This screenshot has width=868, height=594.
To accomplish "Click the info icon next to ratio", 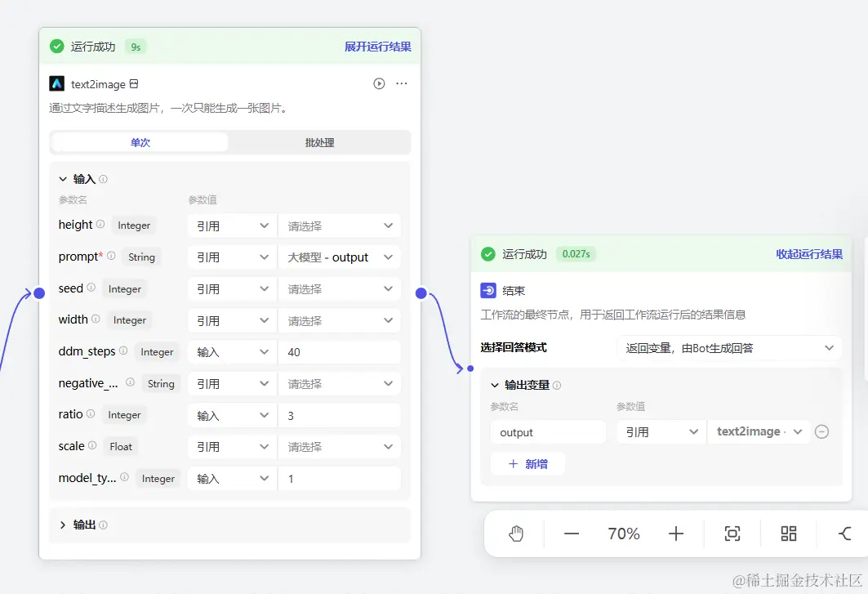I will pyautogui.click(x=91, y=414).
